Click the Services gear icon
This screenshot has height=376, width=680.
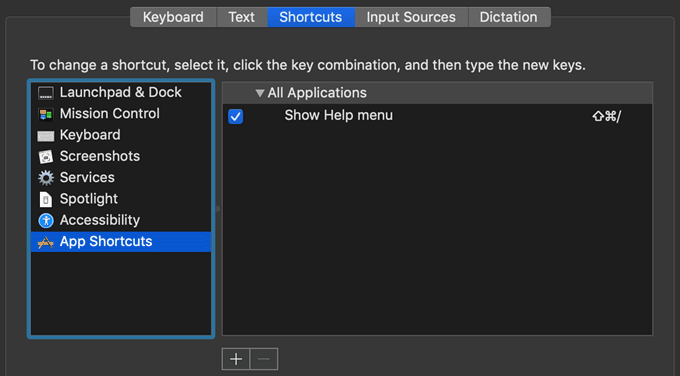(46, 178)
